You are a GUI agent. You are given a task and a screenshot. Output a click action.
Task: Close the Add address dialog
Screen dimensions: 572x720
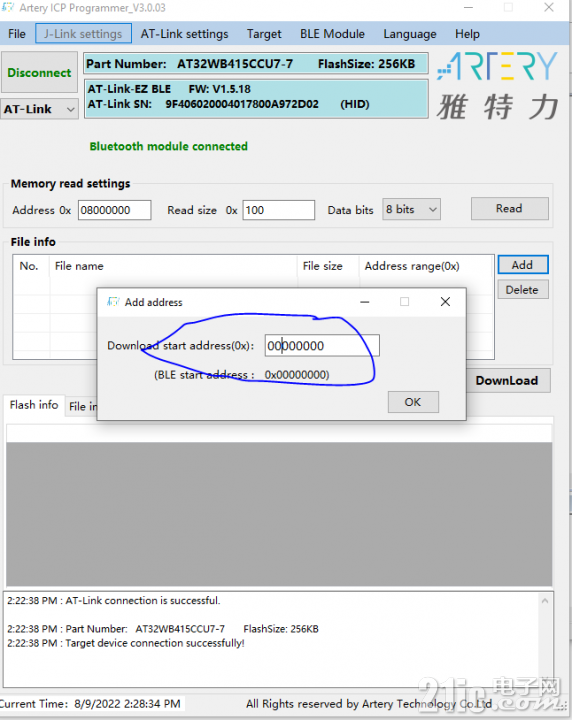[445, 302]
